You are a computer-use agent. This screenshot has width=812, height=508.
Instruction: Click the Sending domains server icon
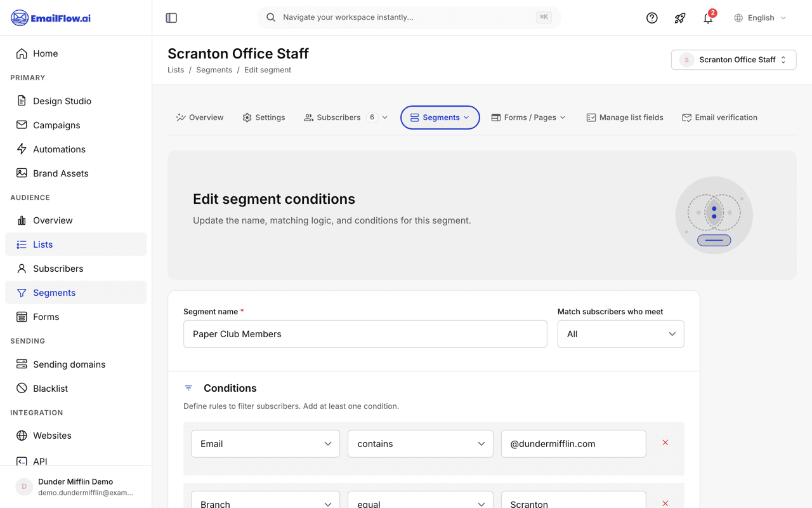point(22,364)
